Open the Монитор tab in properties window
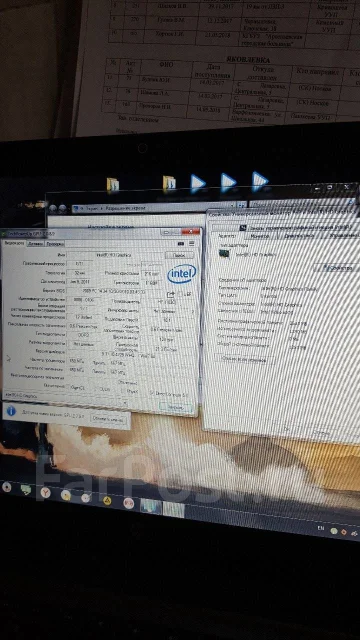Image resolution: width=360 pixels, height=640 pixels. pyautogui.click(x=260, y=236)
